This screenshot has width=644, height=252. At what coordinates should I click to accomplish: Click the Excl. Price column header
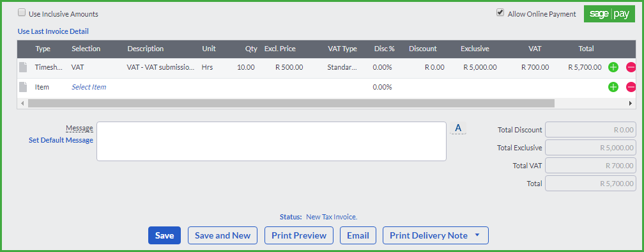(x=280, y=49)
